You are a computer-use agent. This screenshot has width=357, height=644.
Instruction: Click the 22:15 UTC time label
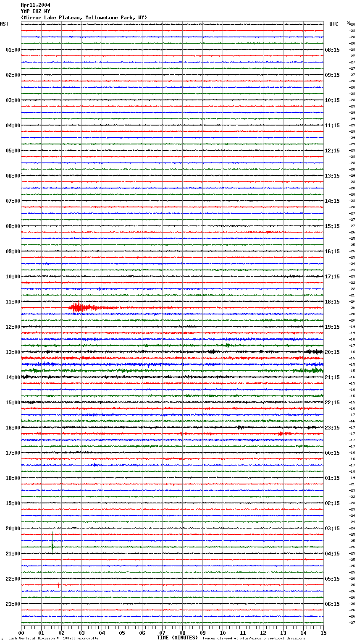pyautogui.click(x=332, y=403)
